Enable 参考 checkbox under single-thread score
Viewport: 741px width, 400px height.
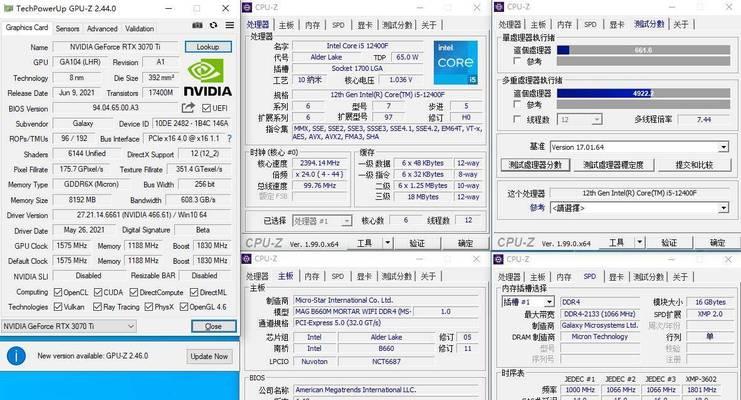(517, 61)
